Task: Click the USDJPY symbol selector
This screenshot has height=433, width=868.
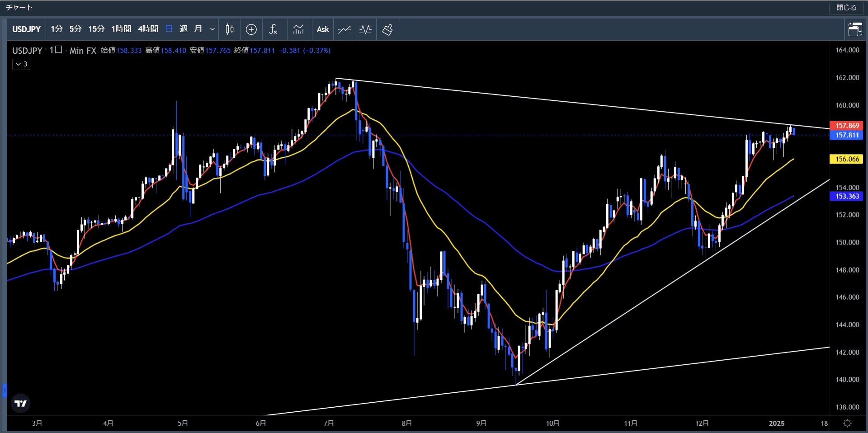Action: click(26, 29)
